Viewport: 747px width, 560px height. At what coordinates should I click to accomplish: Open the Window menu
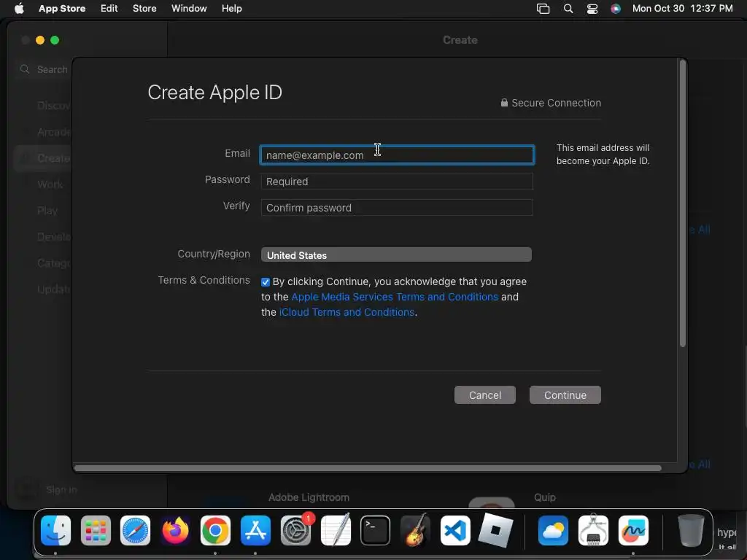189,8
